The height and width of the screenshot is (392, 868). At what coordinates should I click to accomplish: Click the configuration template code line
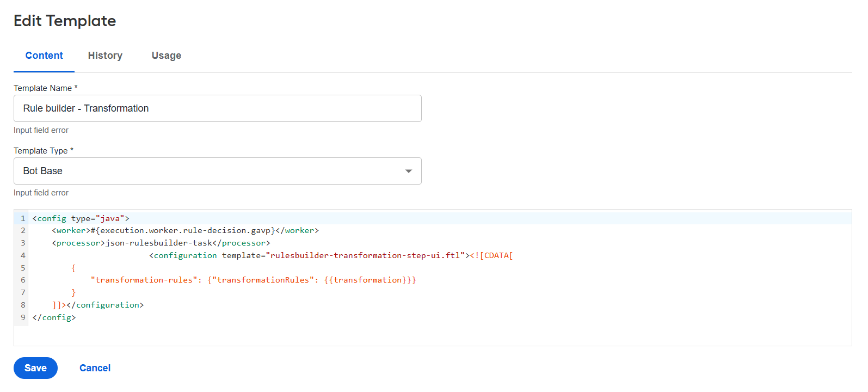pyautogui.click(x=331, y=255)
